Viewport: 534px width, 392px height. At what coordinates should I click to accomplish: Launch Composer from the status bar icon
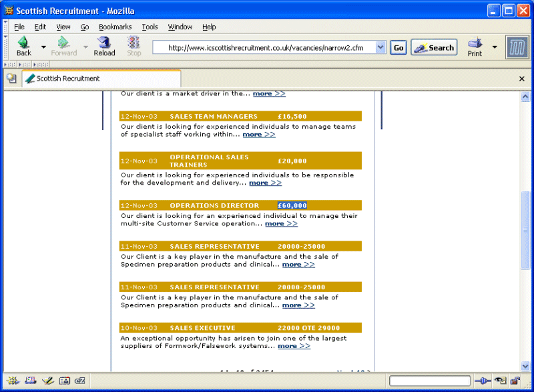[47, 381]
